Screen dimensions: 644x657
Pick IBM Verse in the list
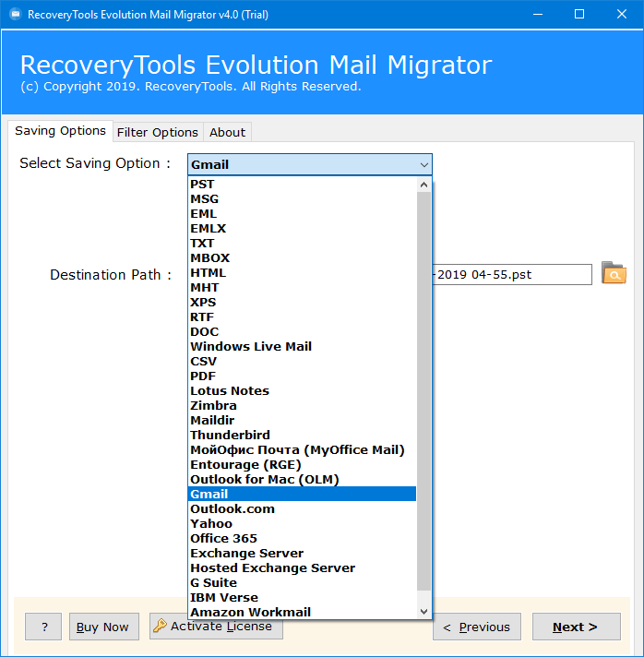303,598
